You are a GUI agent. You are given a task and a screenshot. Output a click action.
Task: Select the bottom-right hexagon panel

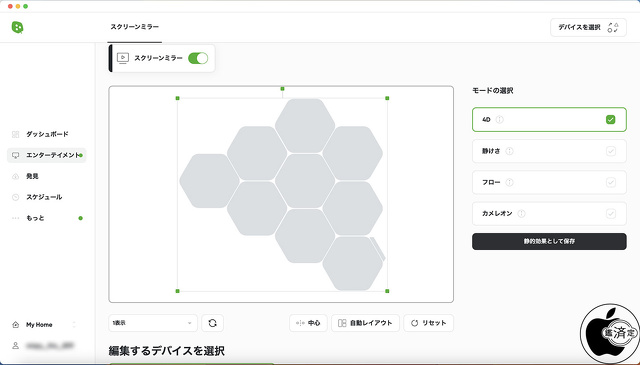pyautogui.click(x=353, y=264)
